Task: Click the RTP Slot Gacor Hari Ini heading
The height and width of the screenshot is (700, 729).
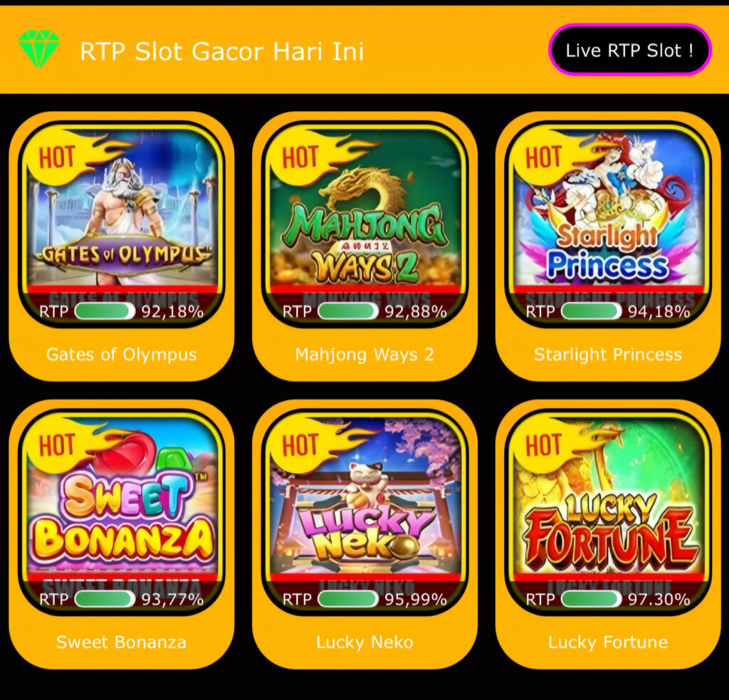Action: [222, 51]
